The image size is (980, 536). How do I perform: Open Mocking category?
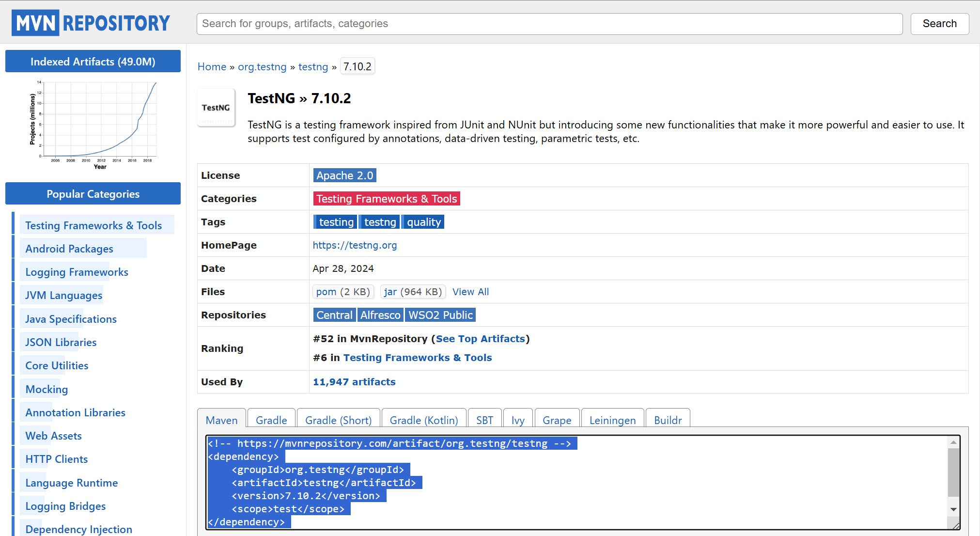tap(47, 389)
